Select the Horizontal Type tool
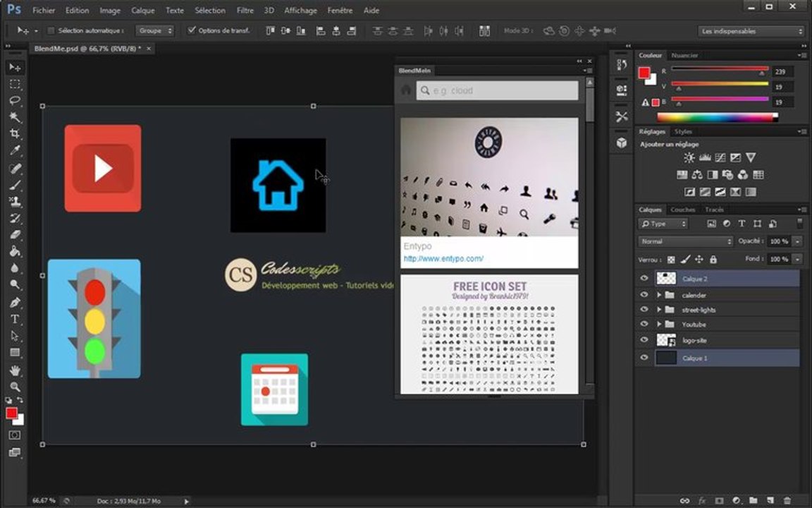Image resolution: width=812 pixels, height=508 pixels. coord(15,319)
